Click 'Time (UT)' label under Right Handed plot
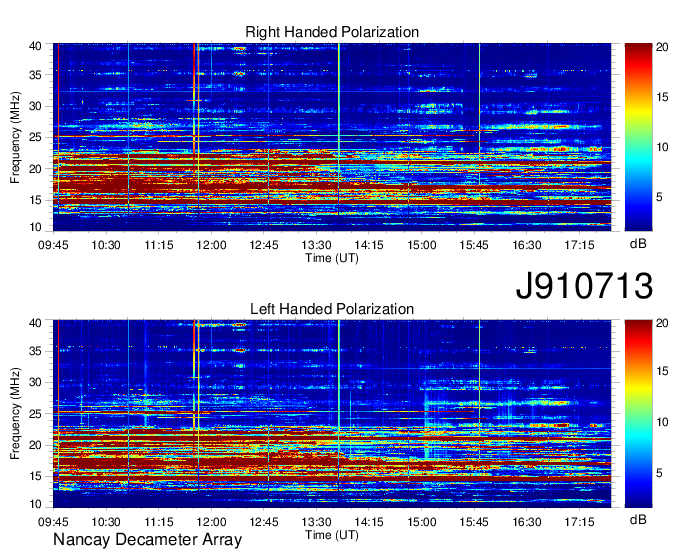This screenshot has height=552, width=680. (x=332, y=258)
